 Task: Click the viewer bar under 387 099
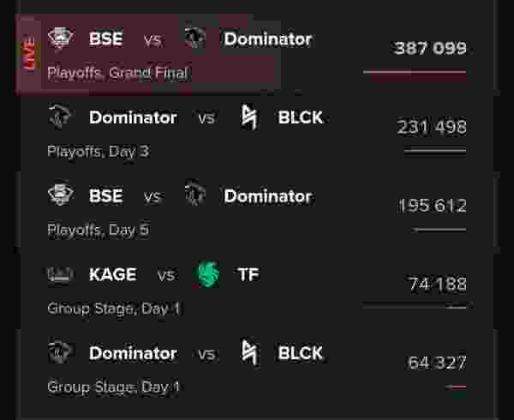(x=415, y=75)
